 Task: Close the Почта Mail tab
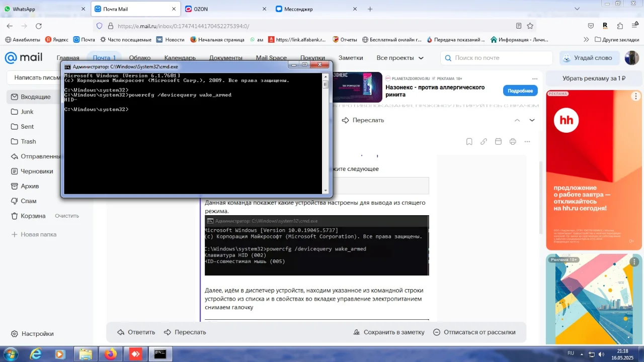coord(174,9)
